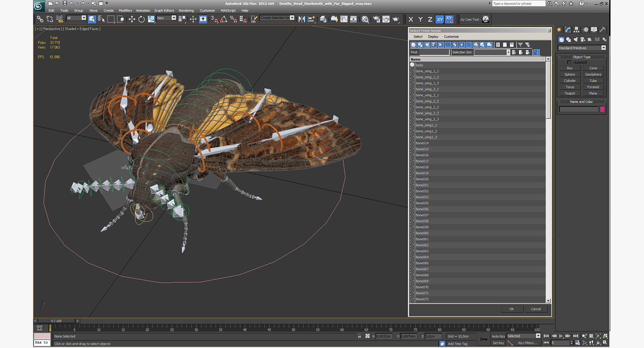Image resolution: width=644 pixels, height=348 pixels.
Task: Activate the Select and Rotate tool
Action: click(141, 19)
